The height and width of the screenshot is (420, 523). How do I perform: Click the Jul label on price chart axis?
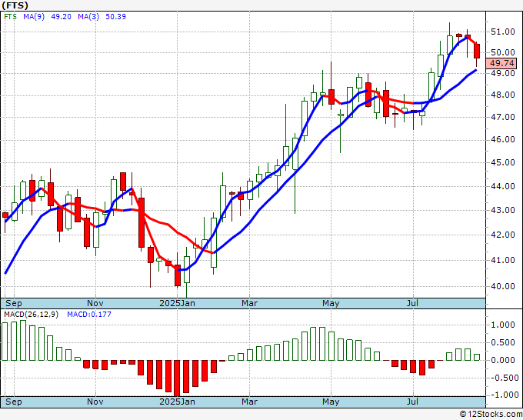(412, 303)
